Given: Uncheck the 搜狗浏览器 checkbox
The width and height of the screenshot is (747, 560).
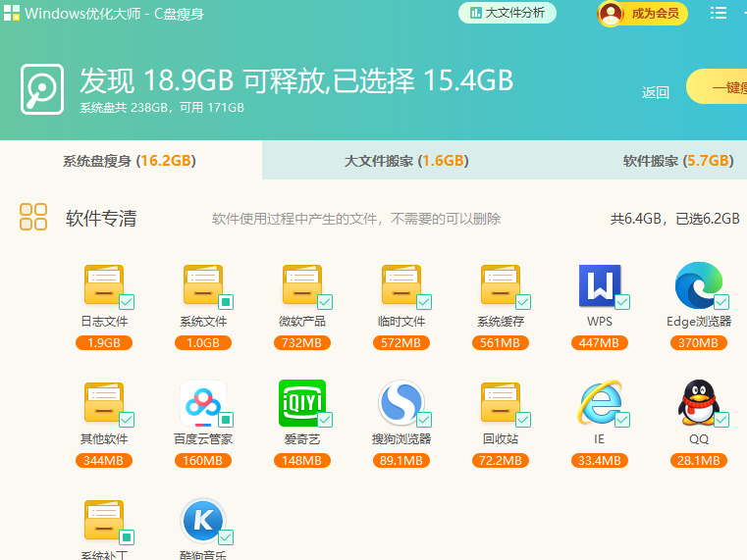Looking at the screenshot, I should coord(424,420).
